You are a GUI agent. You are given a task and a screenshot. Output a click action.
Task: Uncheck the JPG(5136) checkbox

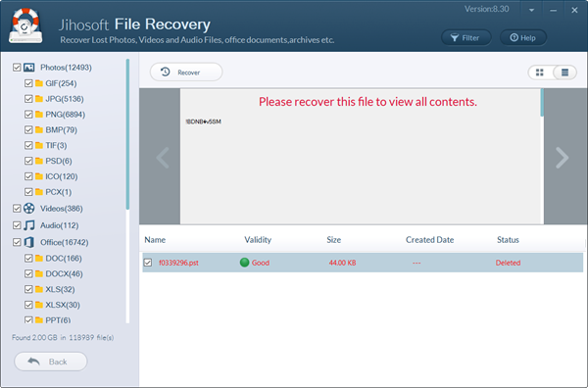28,99
